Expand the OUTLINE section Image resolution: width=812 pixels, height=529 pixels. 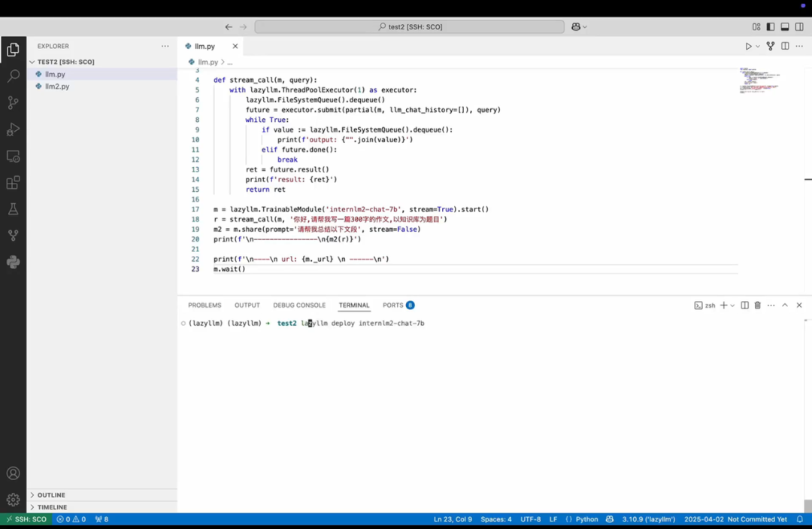coord(51,495)
